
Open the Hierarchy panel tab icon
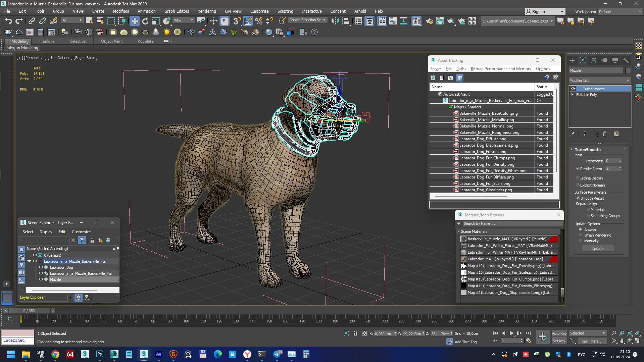593,60
